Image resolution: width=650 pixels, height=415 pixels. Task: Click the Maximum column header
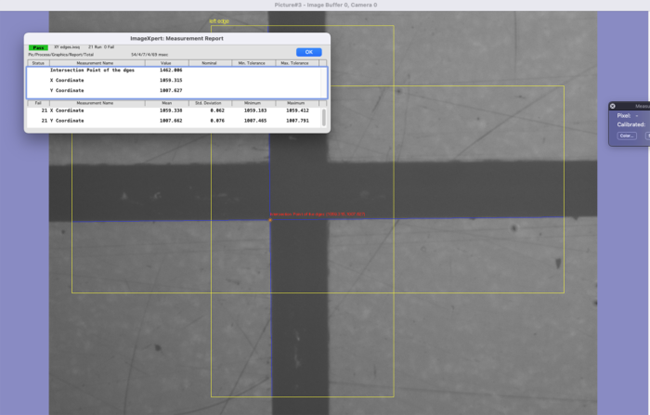click(296, 103)
